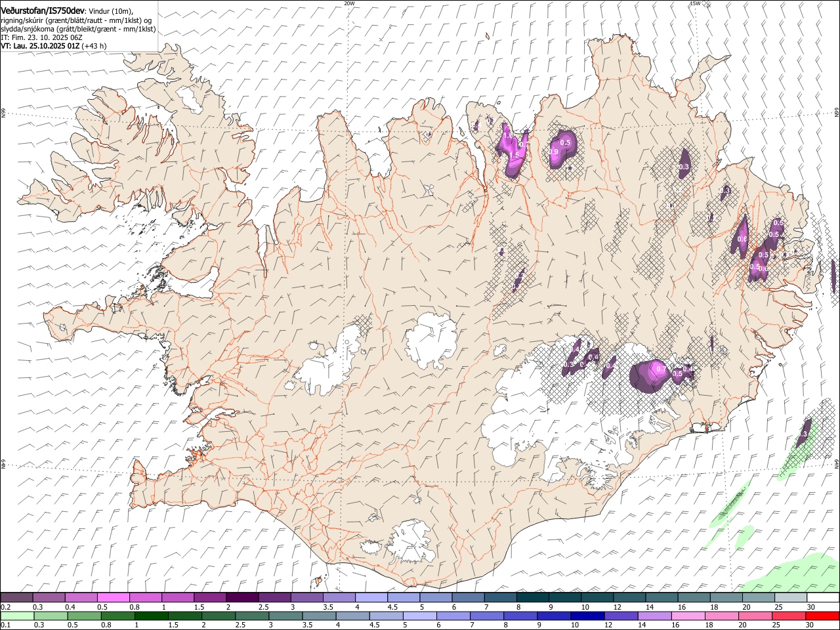Select the gray-blue 3.5 swatch in lower legend
840x630 pixels.
[x=319, y=616]
